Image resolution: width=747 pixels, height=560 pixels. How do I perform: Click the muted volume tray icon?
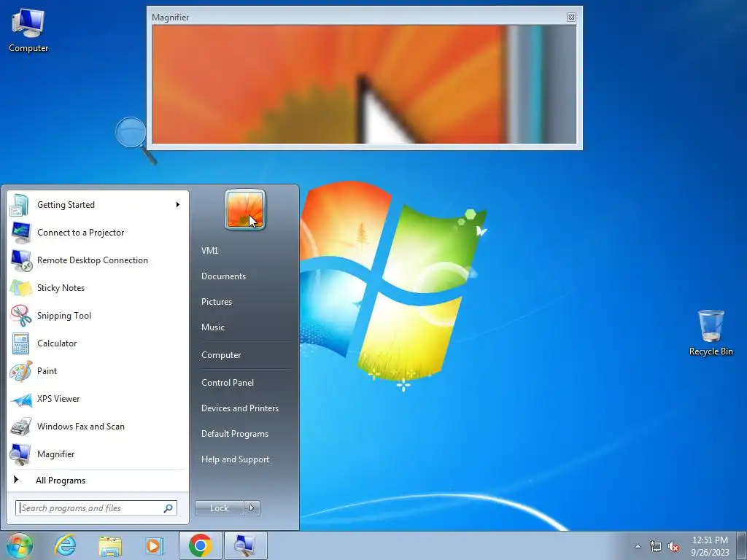673,546
